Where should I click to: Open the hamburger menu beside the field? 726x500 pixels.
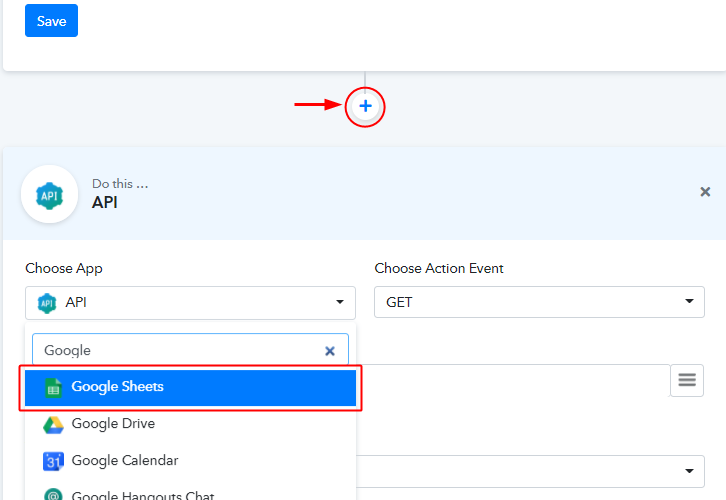pyautogui.click(x=687, y=380)
